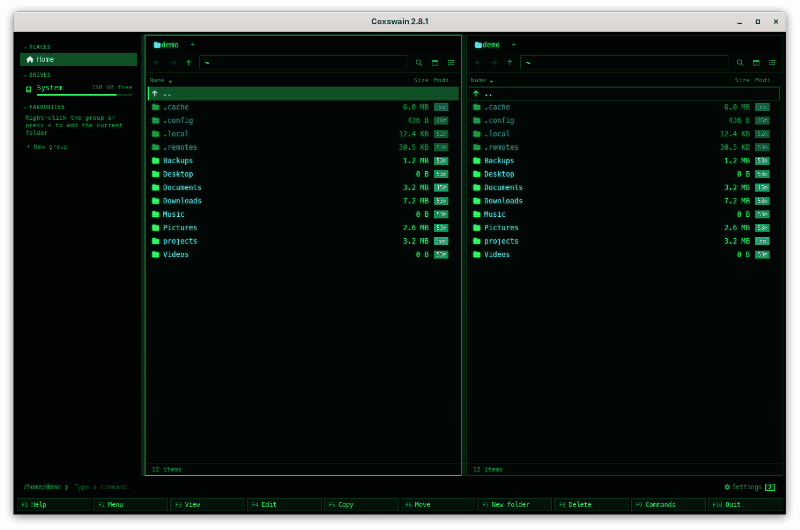Open the Settings gear
Screen dimensions: 800x530
728,487
